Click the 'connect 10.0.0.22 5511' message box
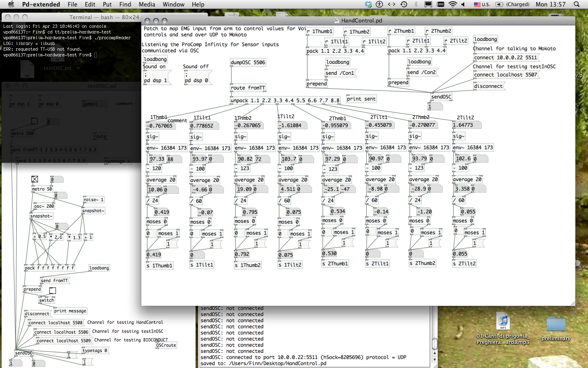 tap(506, 58)
